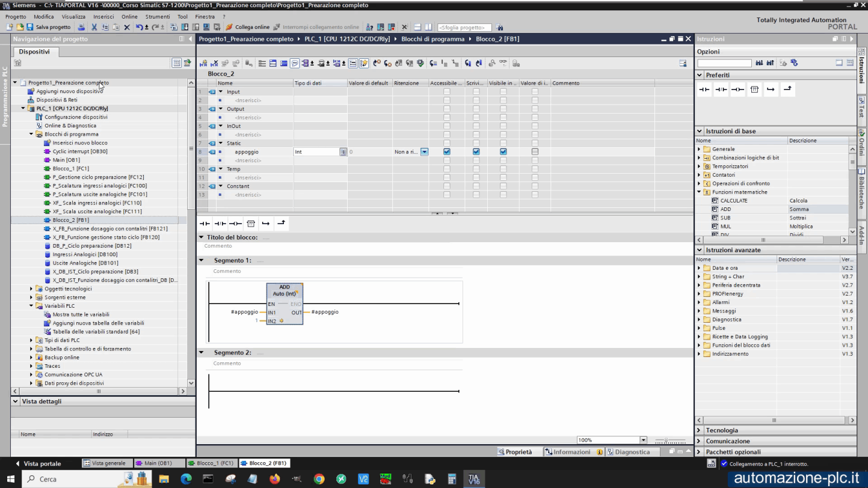Viewport: 868px width, 488px height.
Task: Click the Vista portale button
Action: coord(42,463)
